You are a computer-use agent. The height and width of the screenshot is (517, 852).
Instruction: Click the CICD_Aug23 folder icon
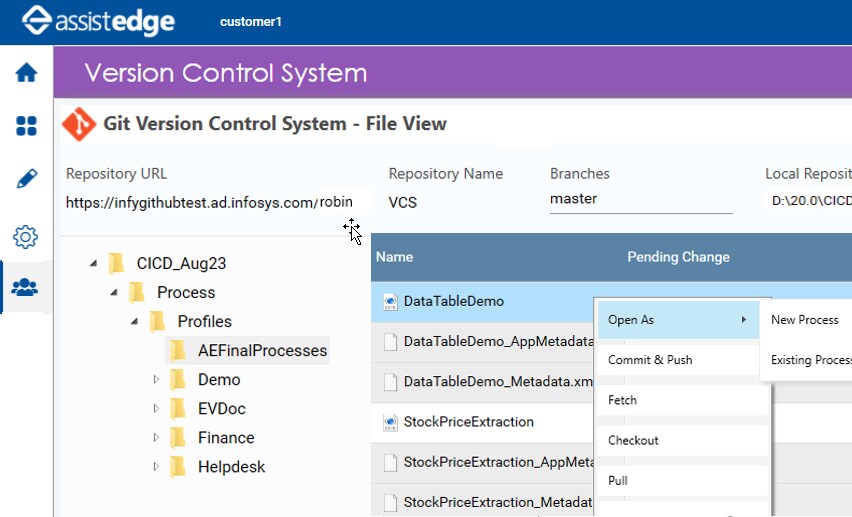click(x=116, y=263)
